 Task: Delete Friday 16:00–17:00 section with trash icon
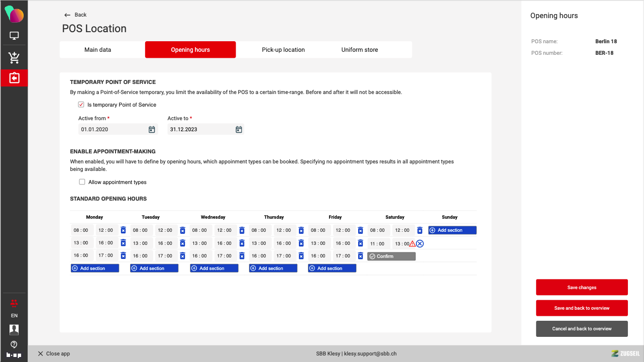pos(360,256)
